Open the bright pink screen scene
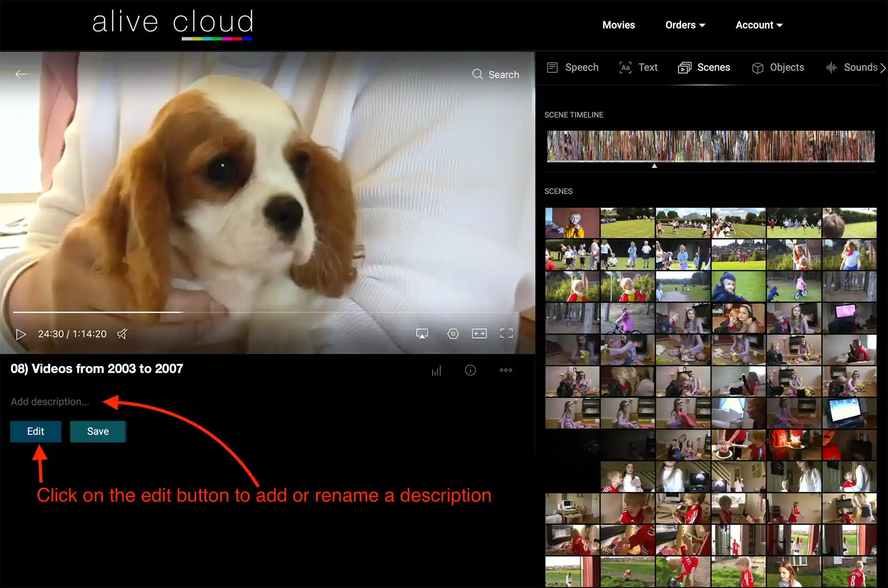This screenshot has height=588, width=888. [x=849, y=318]
